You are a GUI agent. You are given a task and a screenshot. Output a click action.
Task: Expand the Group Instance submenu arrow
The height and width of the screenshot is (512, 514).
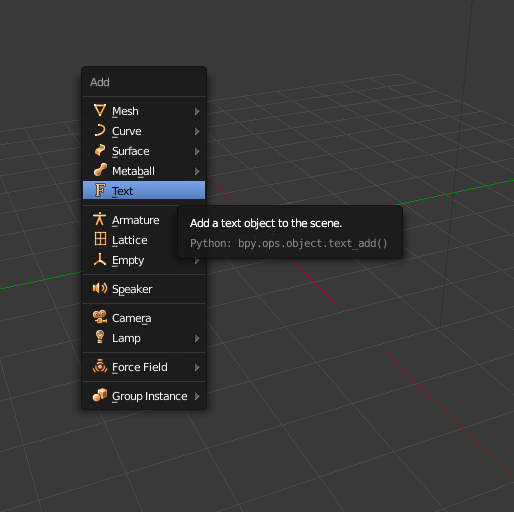[x=197, y=396]
